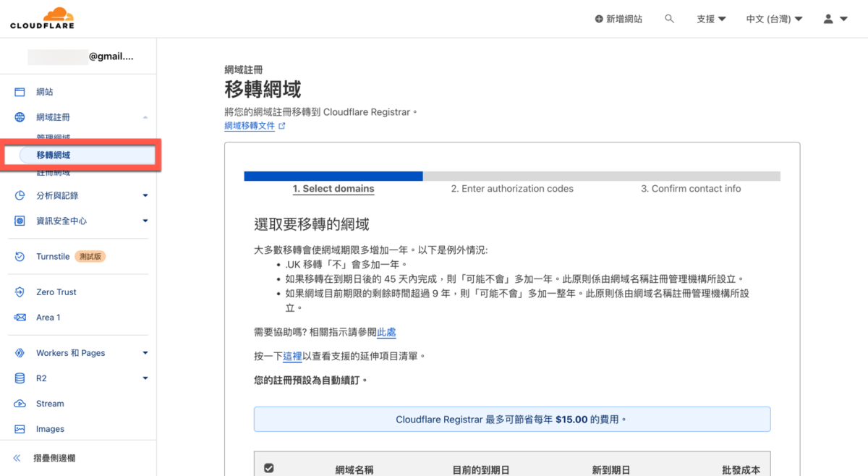This screenshot has height=476, width=868.
Task: Open Images in the sidebar
Action: pyautogui.click(x=50, y=429)
